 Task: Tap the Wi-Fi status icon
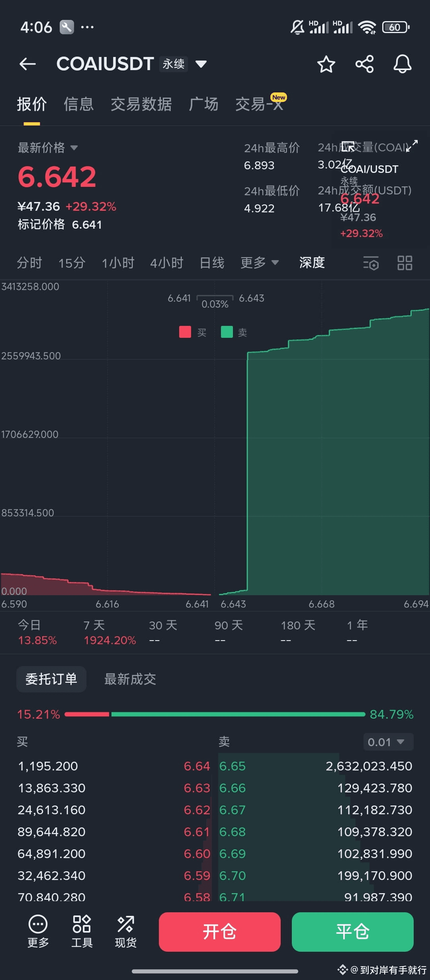(367, 27)
